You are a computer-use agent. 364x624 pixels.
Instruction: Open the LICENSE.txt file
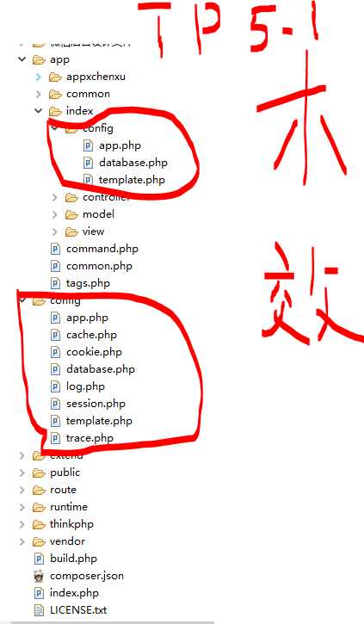pyautogui.click(x=78, y=610)
